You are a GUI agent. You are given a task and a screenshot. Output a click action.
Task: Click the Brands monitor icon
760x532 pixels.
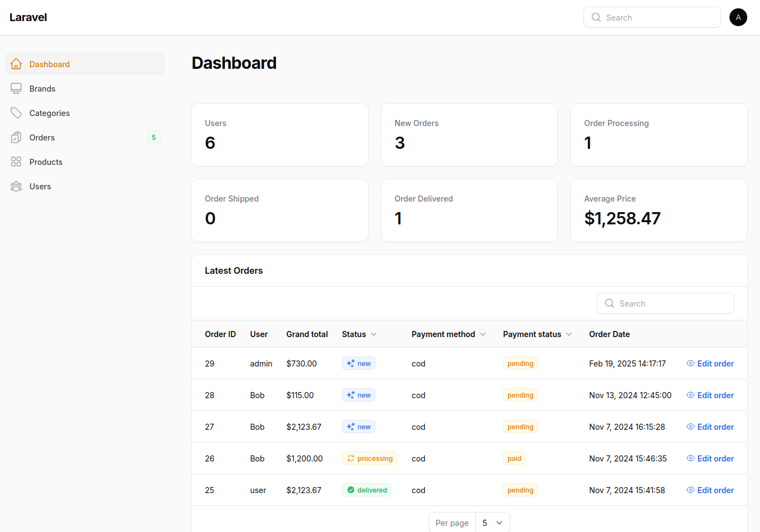[x=16, y=88]
